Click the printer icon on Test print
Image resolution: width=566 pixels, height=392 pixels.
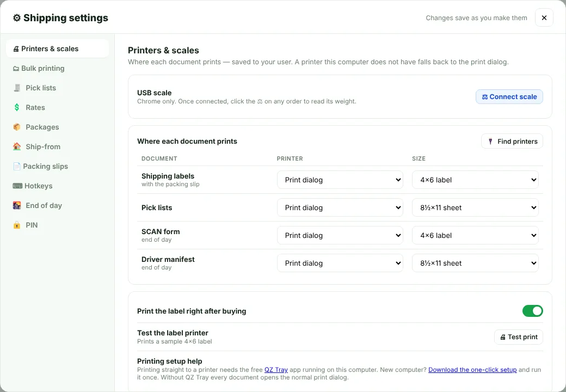503,337
